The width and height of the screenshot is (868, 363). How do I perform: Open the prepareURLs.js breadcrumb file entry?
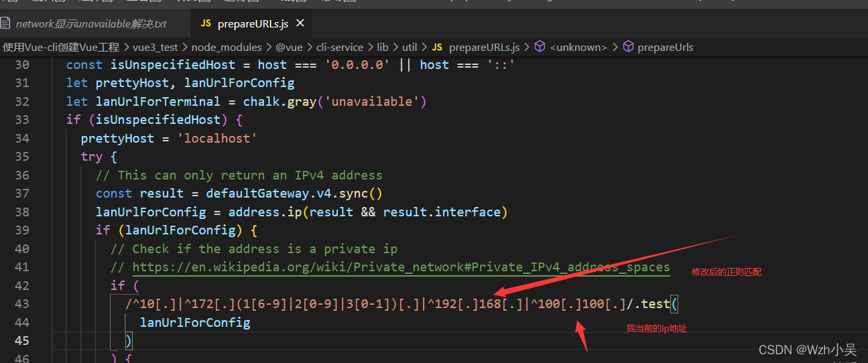pos(484,48)
